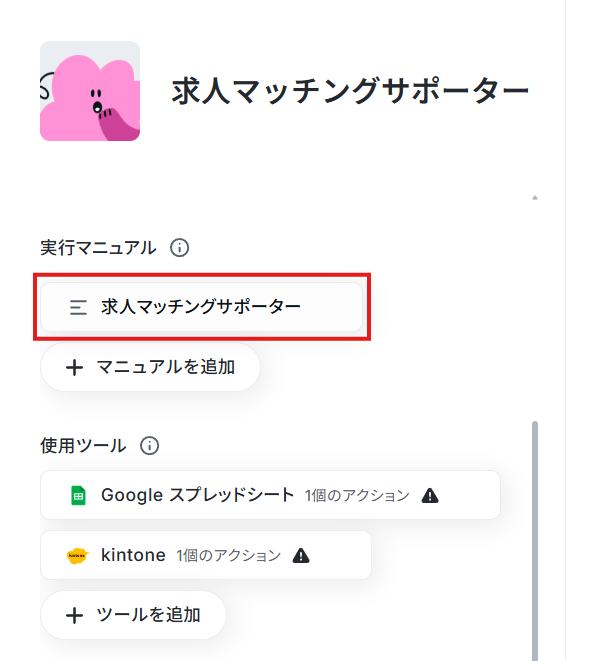Click the Google スプレッドシート green icon
The height and width of the screenshot is (661, 609).
78,495
